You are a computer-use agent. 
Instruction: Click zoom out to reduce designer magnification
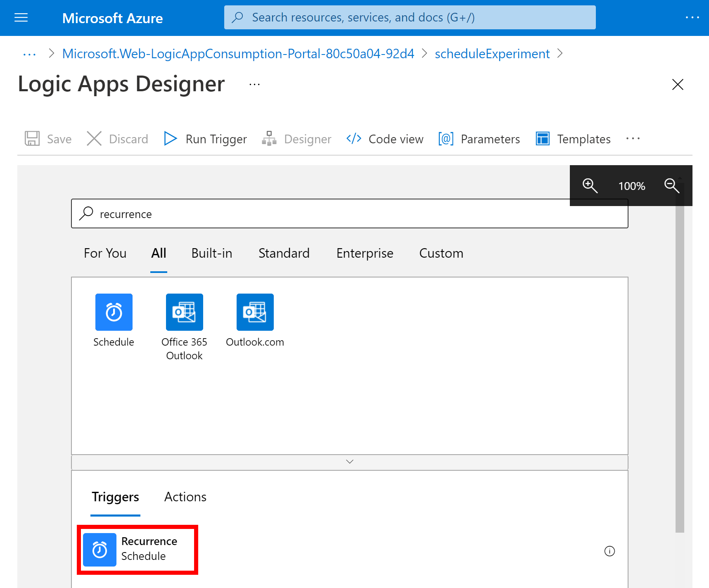672,186
